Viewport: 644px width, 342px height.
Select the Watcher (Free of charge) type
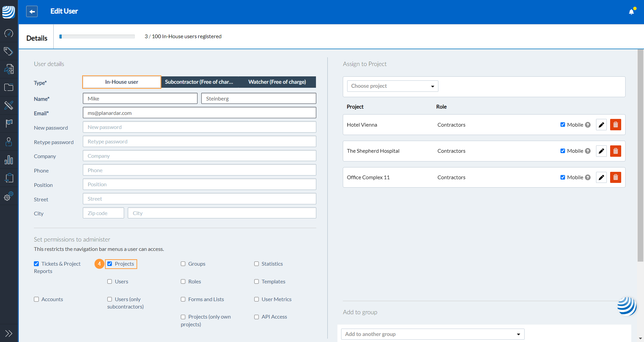277,82
